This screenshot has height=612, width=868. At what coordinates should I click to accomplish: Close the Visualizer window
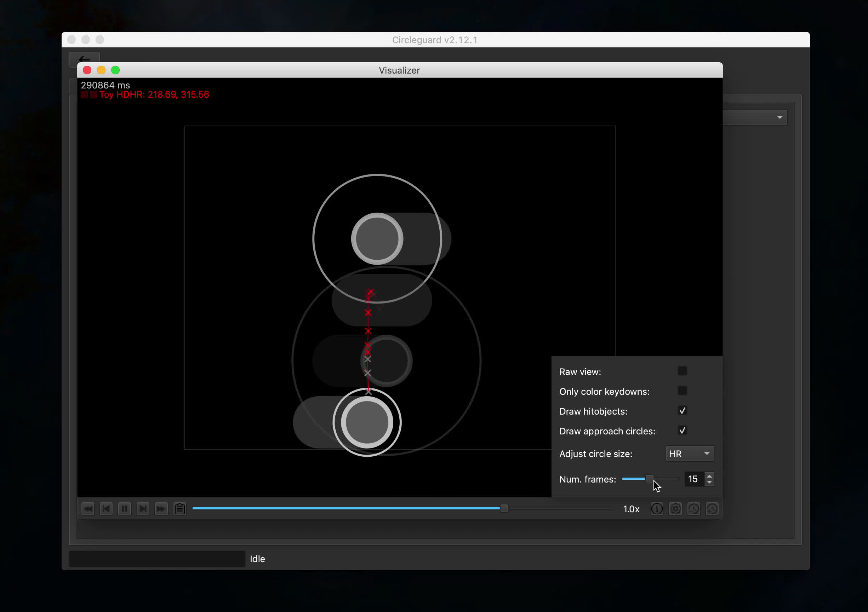[x=87, y=70]
